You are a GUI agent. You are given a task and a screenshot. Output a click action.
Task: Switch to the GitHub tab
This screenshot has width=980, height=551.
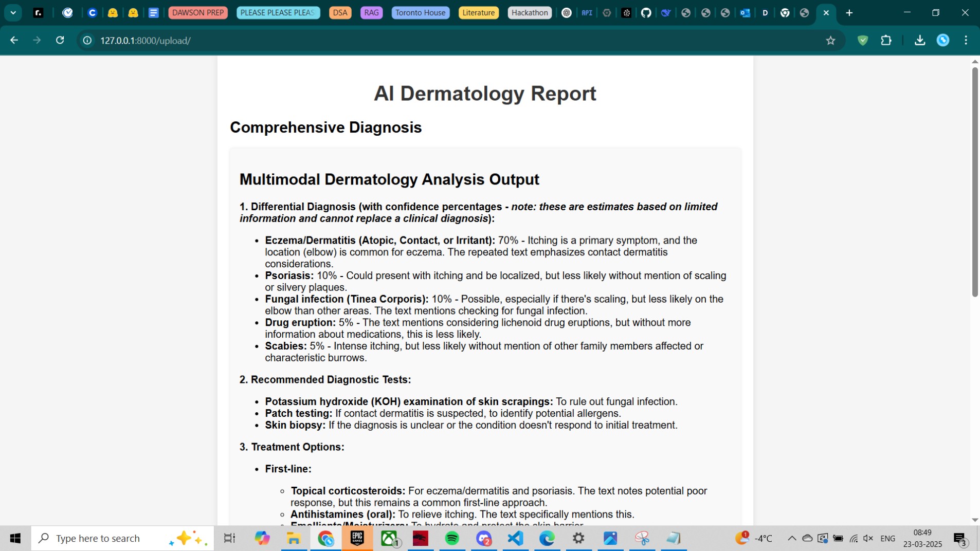click(646, 13)
